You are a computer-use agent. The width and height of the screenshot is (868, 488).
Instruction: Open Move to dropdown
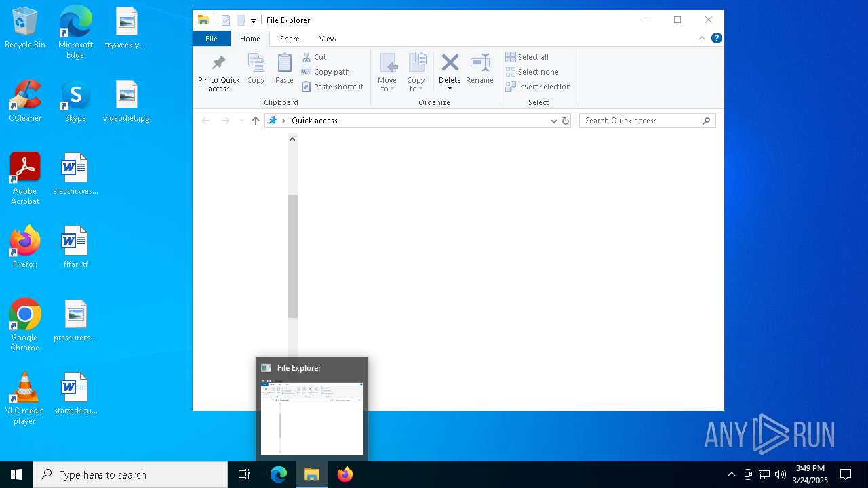(x=387, y=73)
